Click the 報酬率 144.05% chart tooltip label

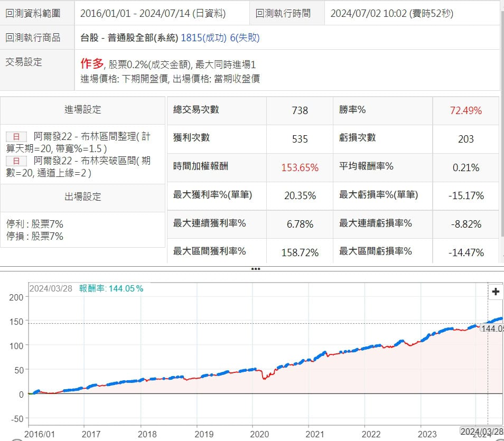pos(111,288)
